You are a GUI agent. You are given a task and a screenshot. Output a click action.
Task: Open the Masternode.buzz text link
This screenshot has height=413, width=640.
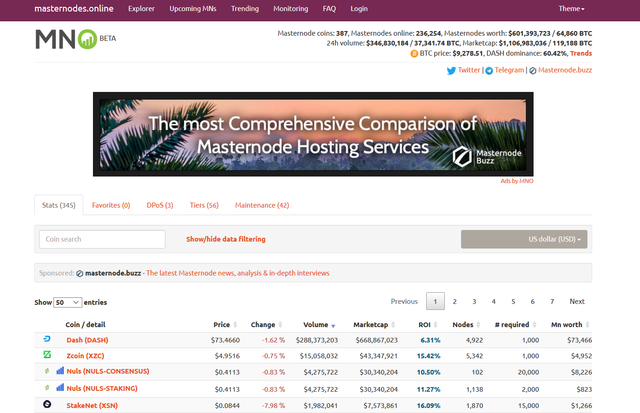[565, 70]
